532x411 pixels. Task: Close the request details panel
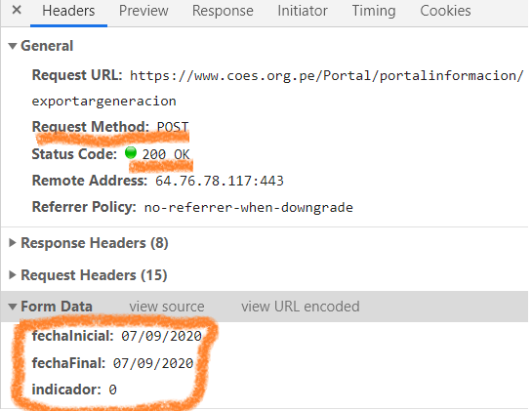click(x=17, y=10)
